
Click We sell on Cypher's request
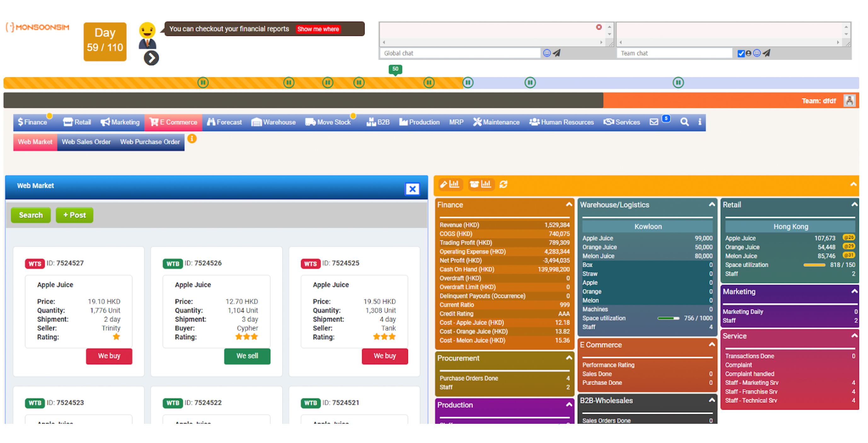coord(247,356)
